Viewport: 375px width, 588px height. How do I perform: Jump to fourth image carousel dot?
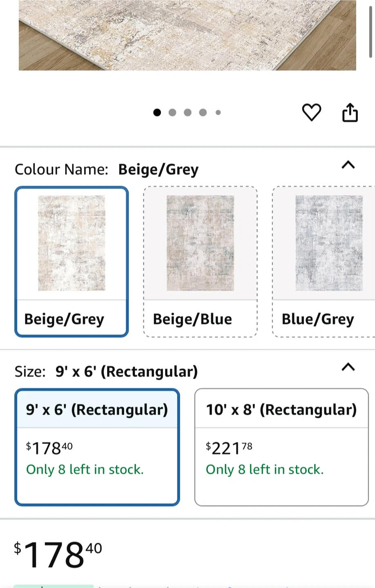click(x=203, y=112)
